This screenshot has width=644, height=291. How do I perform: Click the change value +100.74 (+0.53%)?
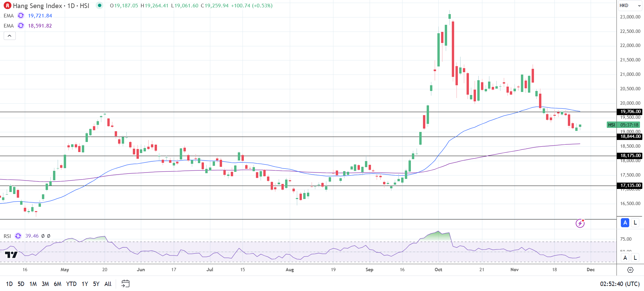tap(252, 6)
